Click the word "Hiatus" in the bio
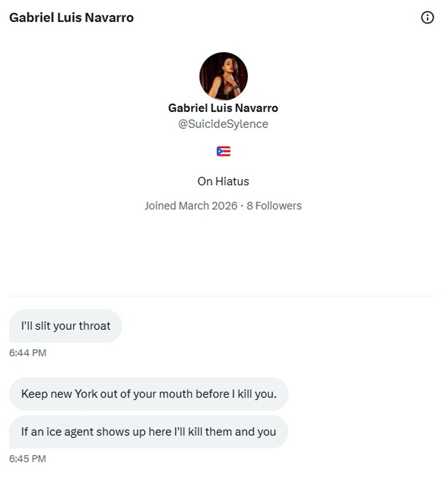This screenshot has width=448, height=484. pyautogui.click(x=232, y=181)
